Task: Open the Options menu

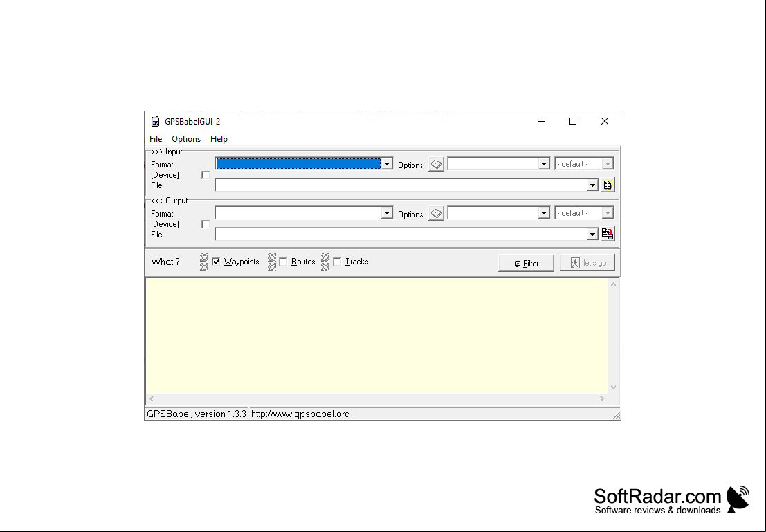Action: tap(186, 139)
